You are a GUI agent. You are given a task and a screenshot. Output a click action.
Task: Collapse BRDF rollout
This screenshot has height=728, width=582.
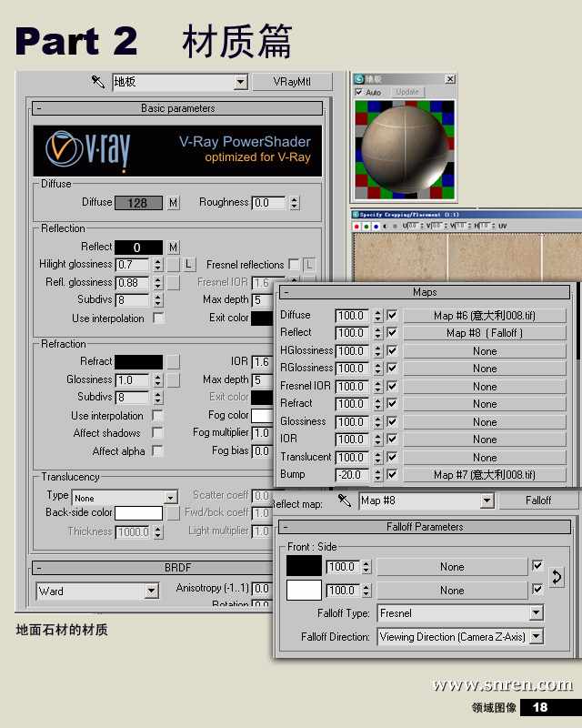(153, 567)
